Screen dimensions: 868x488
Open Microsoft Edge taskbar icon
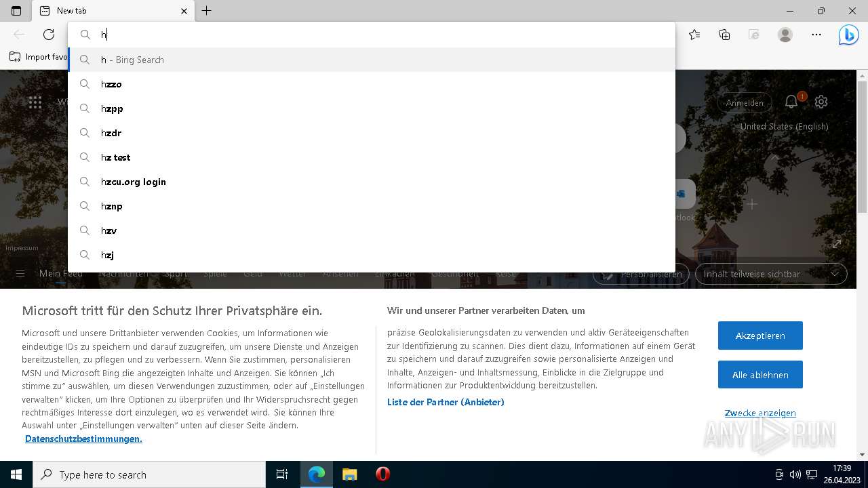317,474
